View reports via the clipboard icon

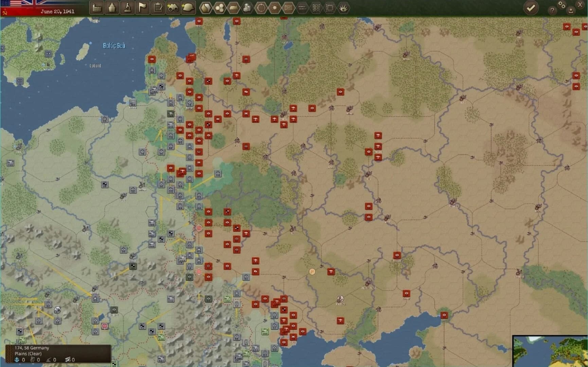(158, 8)
